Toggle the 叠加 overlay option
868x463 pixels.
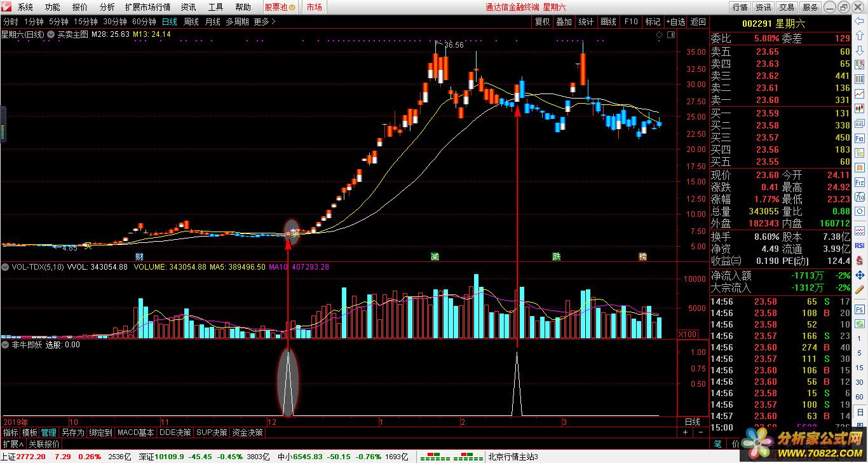pyautogui.click(x=564, y=22)
